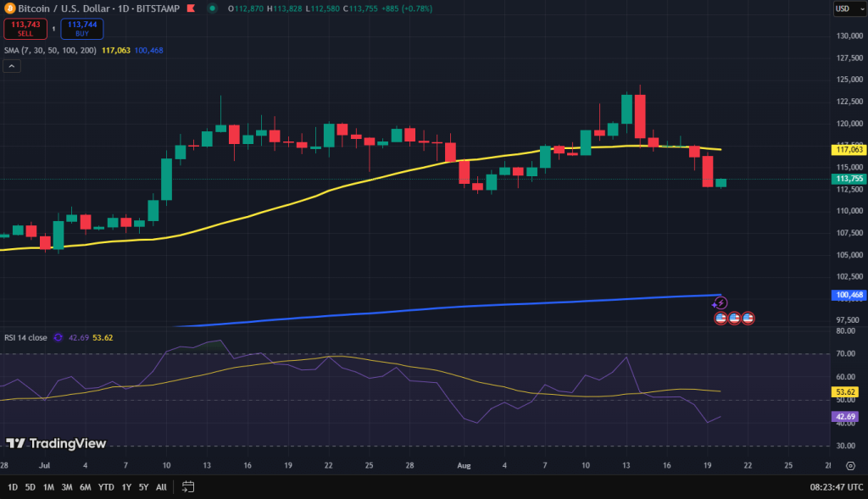Click the yellow SMA value 117,063 in legend

(x=115, y=50)
